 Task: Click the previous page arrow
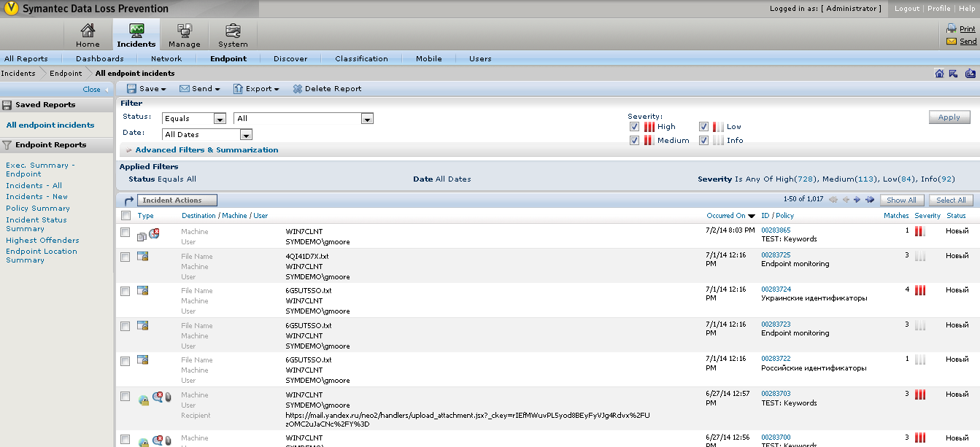(846, 199)
